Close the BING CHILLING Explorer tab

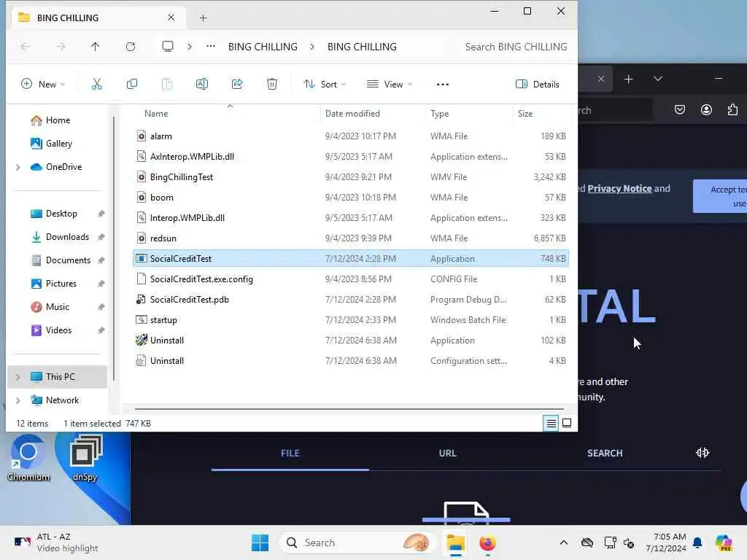pyautogui.click(x=171, y=17)
